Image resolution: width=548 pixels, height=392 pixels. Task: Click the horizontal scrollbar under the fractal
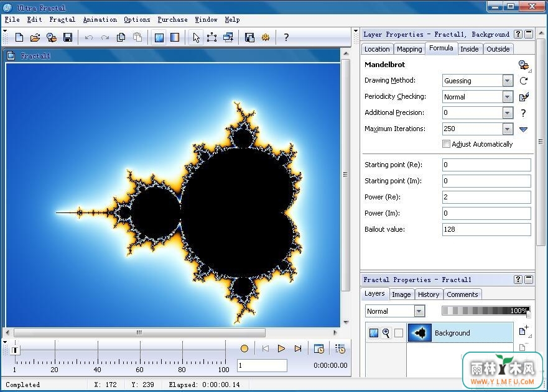139,332
